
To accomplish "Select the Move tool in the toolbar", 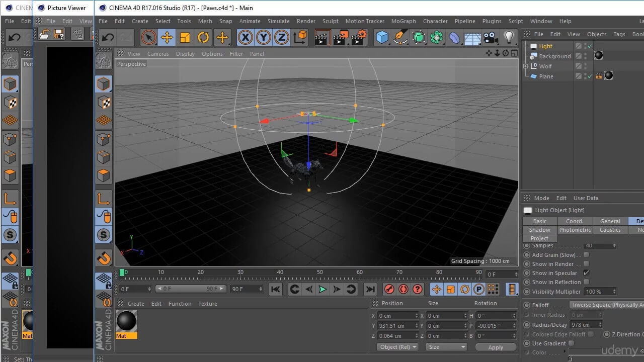I will tap(167, 37).
